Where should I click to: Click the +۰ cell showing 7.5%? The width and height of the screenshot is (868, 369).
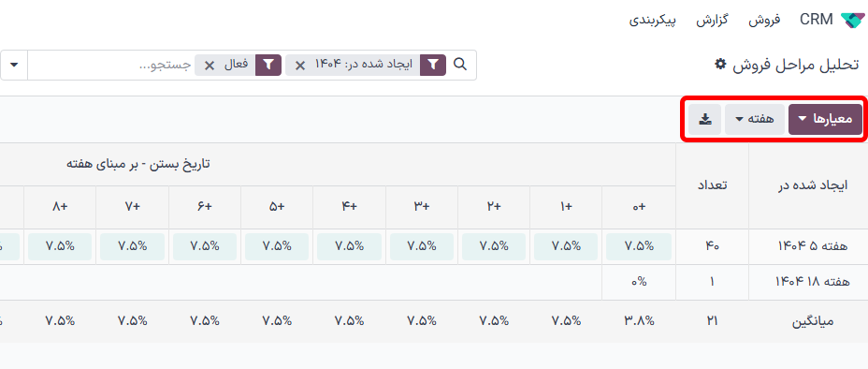coord(639,246)
